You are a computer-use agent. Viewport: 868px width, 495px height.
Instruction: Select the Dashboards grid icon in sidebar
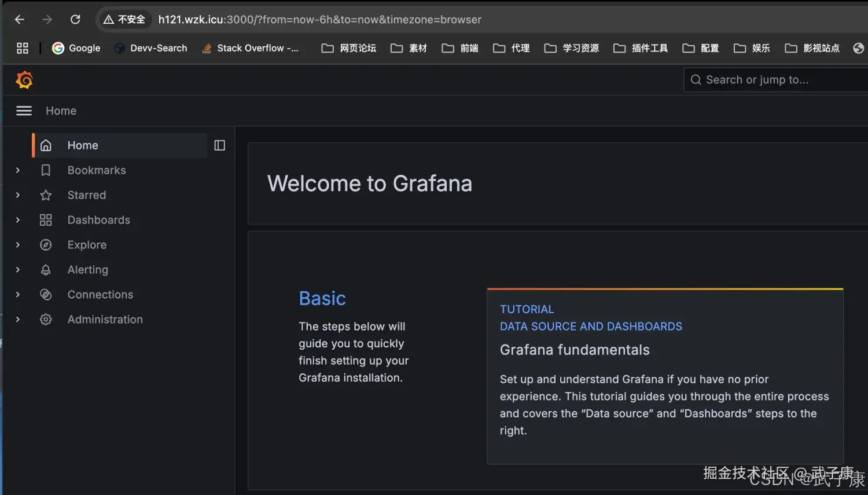point(46,220)
